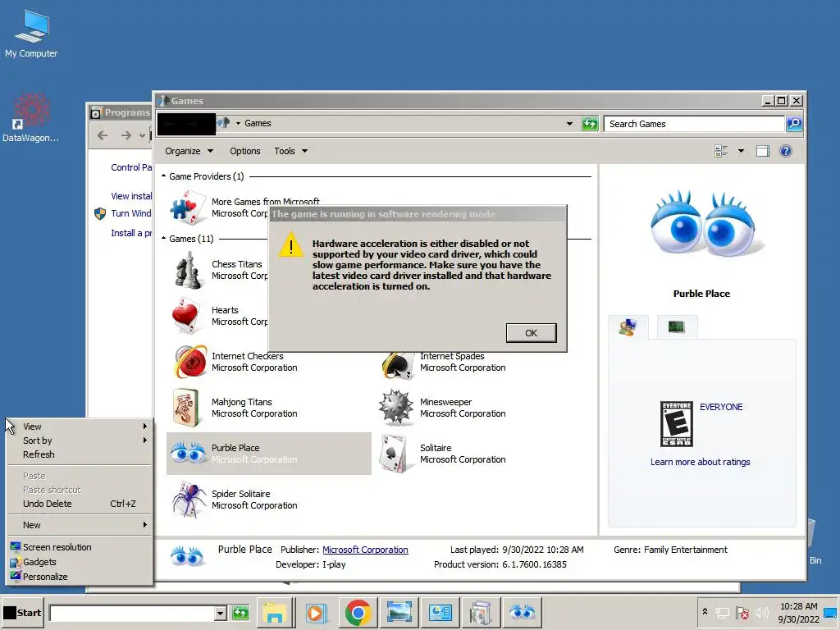Screen dimensions: 840x630
Task: Collapse the Games (11) group
Action: [164, 239]
